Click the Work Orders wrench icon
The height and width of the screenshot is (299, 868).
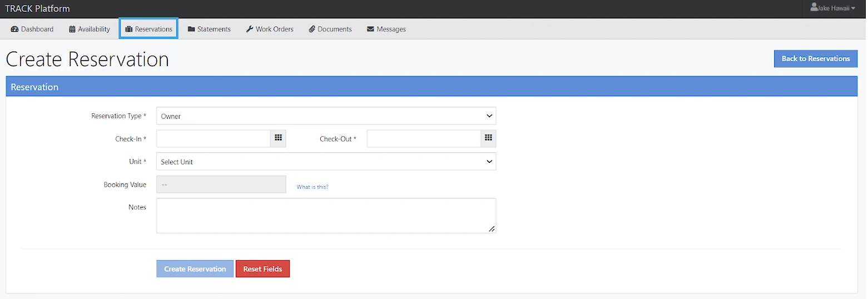click(250, 29)
